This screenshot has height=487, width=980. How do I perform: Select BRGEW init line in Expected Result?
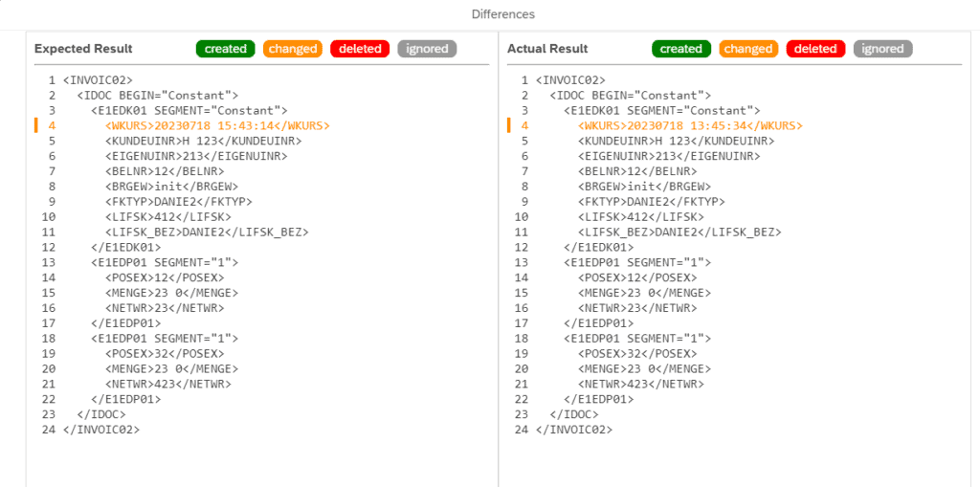172,187
